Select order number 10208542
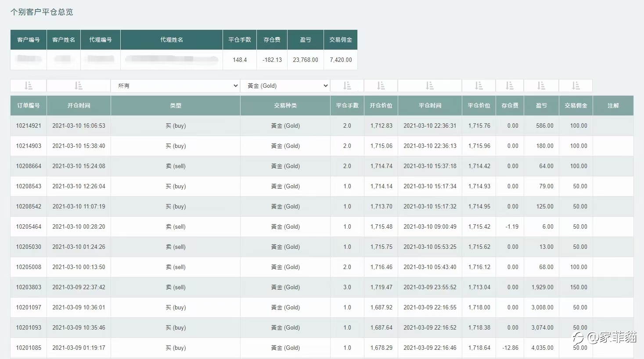This screenshot has height=359, width=644. click(x=29, y=206)
